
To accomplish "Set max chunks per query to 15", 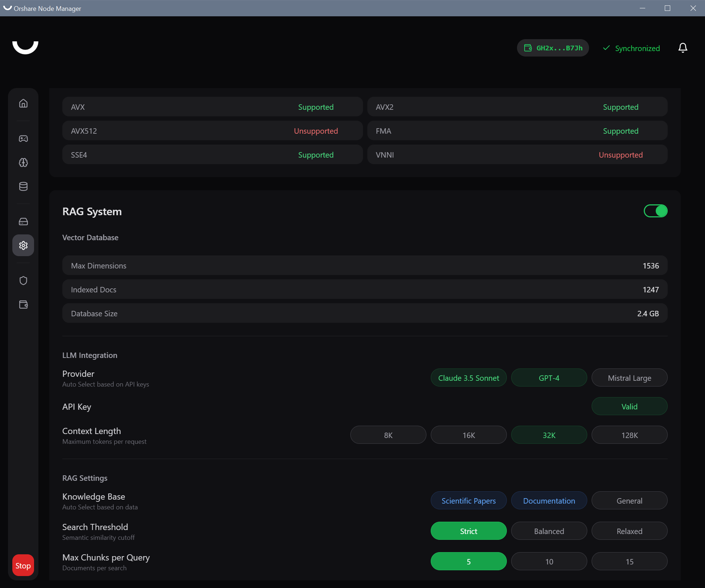I will tap(629, 562).
